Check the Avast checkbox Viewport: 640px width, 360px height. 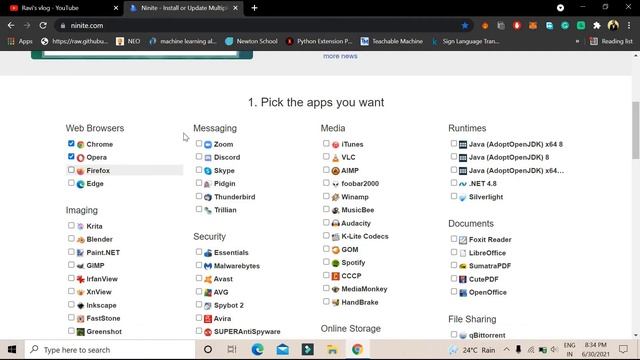199,278
